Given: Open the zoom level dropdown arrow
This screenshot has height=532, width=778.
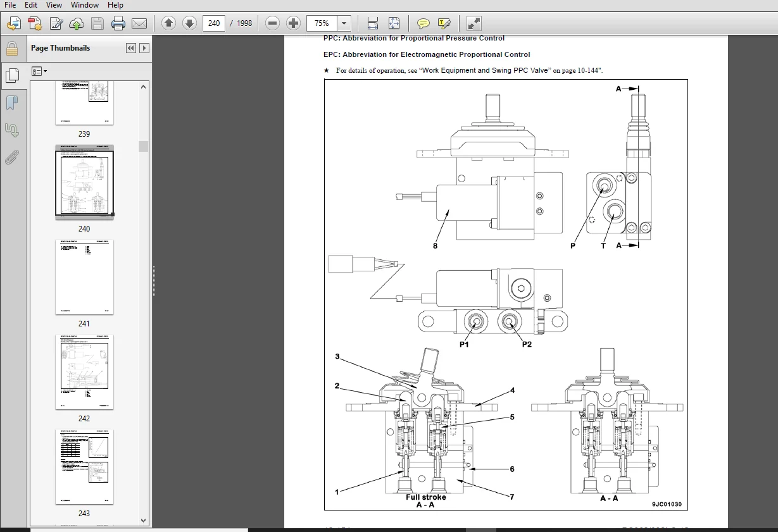Looking at the screenshot, I should pos(344,23).
